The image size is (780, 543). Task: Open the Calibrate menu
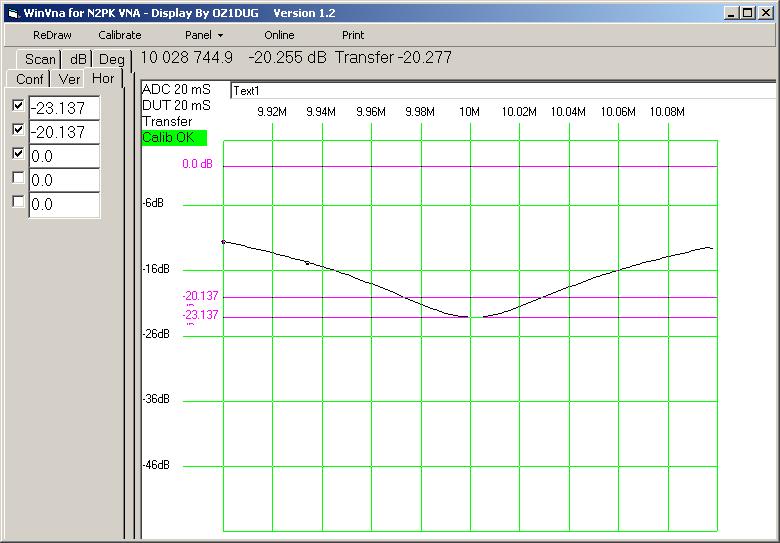[120, 35]
